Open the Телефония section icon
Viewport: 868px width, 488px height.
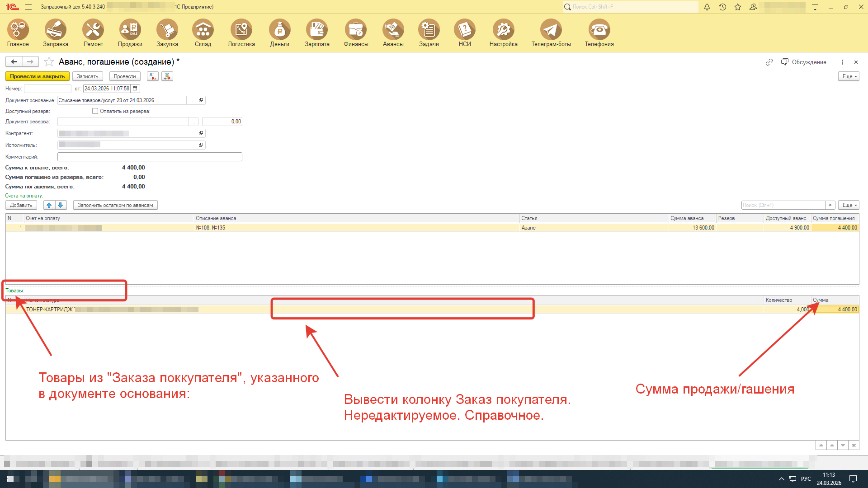click(599, 30)
